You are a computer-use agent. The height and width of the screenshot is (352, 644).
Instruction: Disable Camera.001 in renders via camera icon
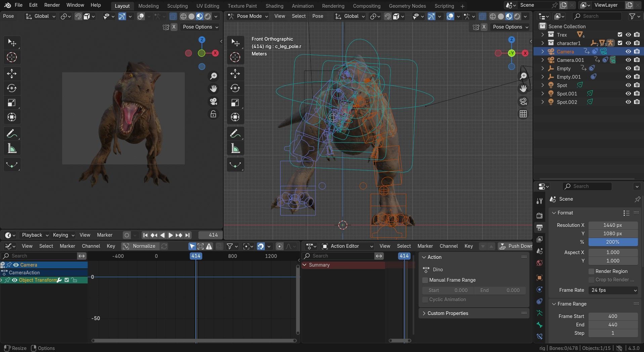click(637, 60)
